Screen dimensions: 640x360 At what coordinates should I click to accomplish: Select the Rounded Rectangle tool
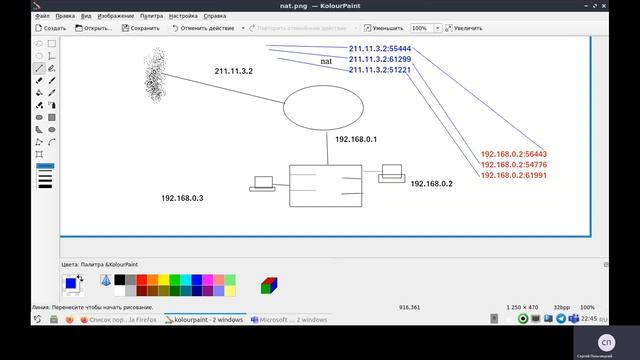(x=39, y=117)
